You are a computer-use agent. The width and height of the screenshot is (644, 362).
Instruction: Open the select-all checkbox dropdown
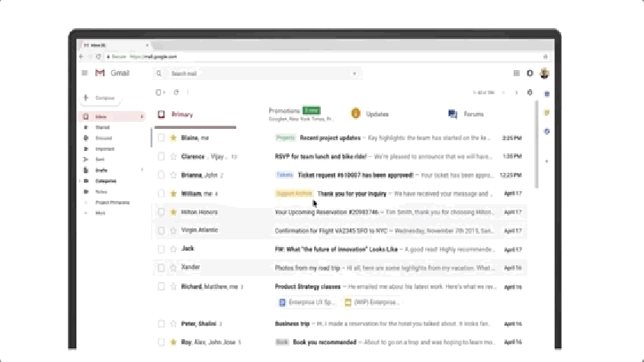(x=165, y=92)
